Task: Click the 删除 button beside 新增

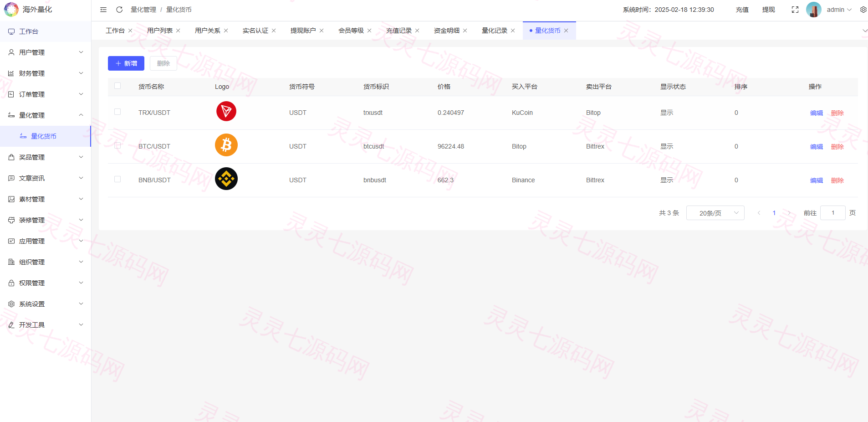Action: pyautogui.click(x=163, y=63)
